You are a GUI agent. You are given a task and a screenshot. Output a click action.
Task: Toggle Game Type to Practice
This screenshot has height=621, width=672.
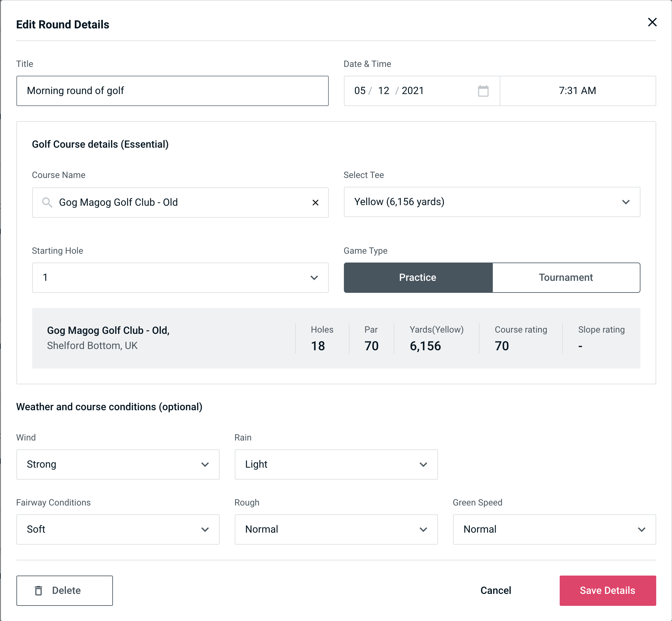[418, 277]
